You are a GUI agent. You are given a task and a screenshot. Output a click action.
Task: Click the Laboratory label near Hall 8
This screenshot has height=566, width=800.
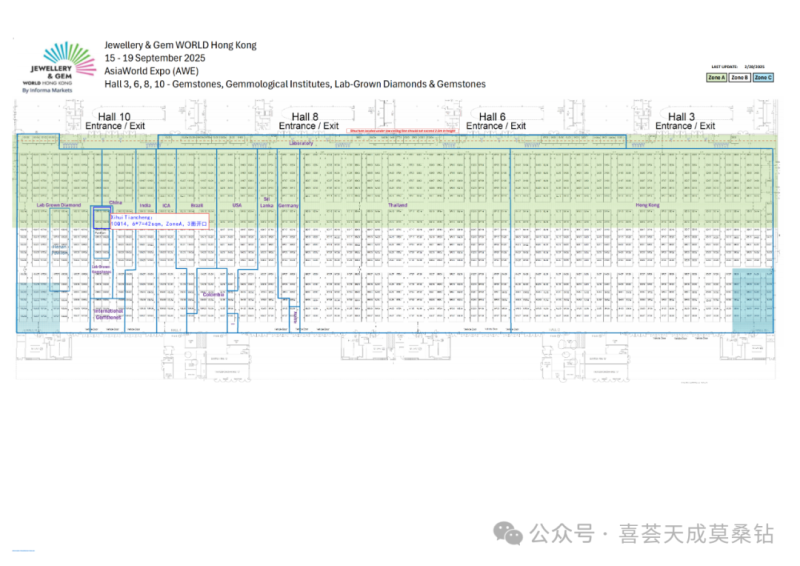[301, 143]
